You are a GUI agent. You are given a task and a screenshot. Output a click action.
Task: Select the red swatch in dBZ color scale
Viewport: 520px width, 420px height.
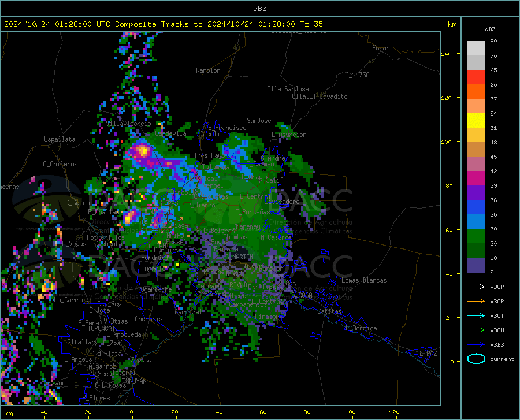point(476,77)
